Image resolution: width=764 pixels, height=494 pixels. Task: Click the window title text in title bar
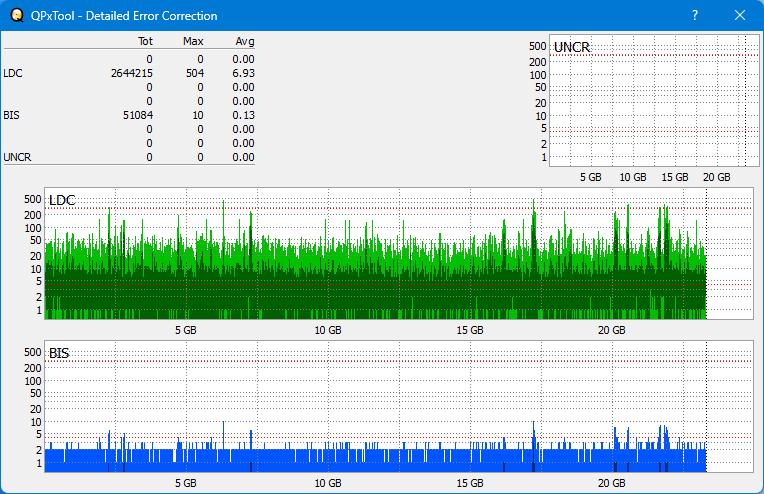click(x=124, y=16)
